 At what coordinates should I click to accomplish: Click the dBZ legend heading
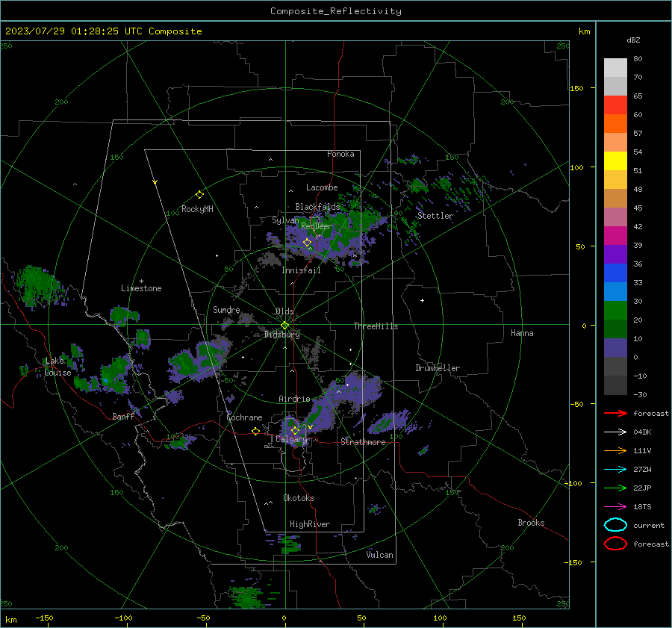click(x=633, y=40)
